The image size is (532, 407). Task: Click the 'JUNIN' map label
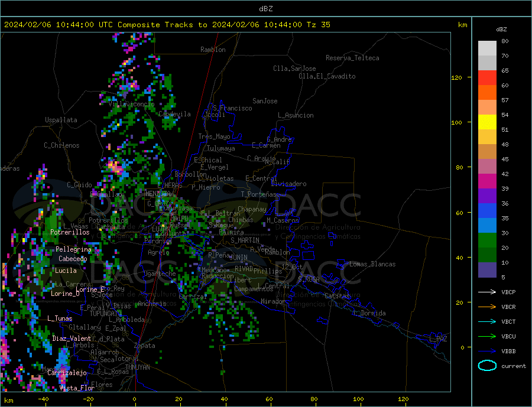239,258
